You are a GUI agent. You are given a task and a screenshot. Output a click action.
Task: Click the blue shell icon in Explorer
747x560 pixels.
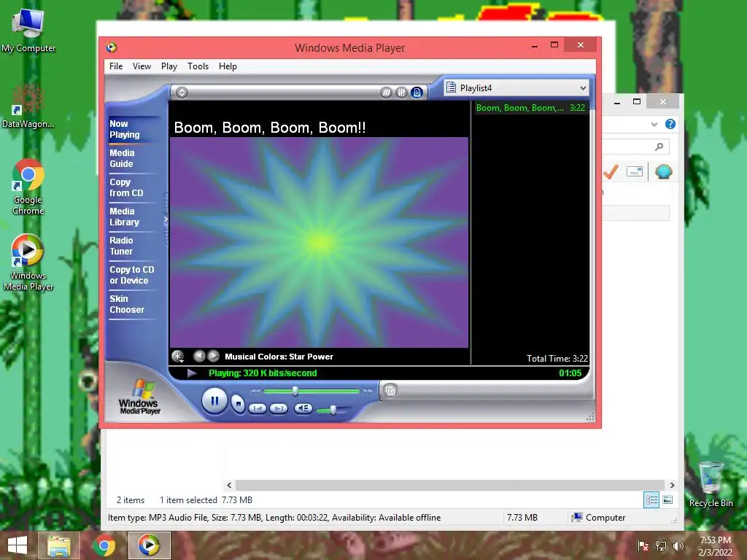point(664,171)
